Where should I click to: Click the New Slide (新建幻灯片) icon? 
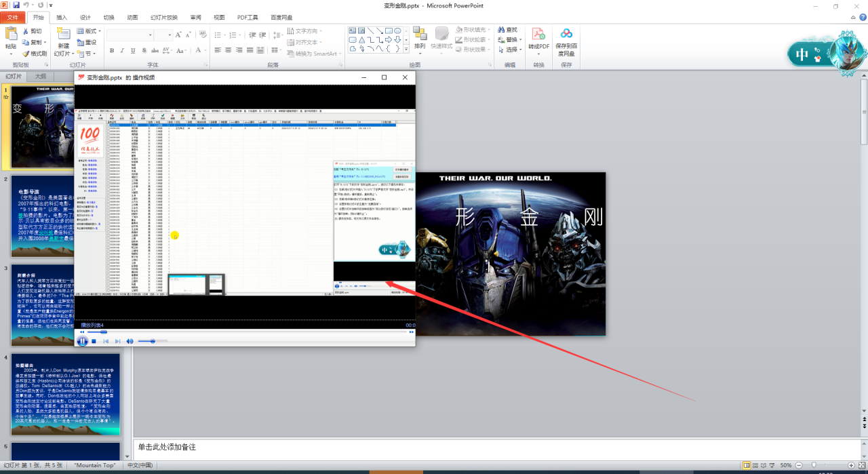pos(64,33)
